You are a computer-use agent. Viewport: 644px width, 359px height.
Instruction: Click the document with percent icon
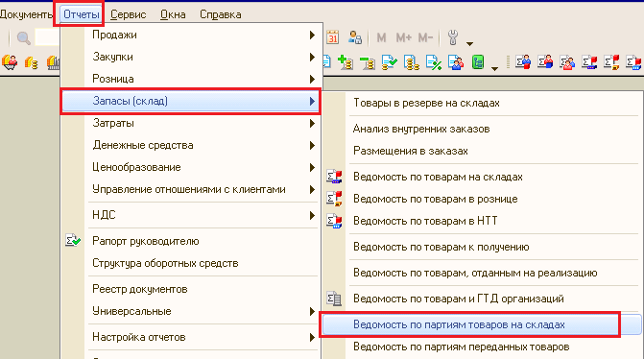(434, 62)
